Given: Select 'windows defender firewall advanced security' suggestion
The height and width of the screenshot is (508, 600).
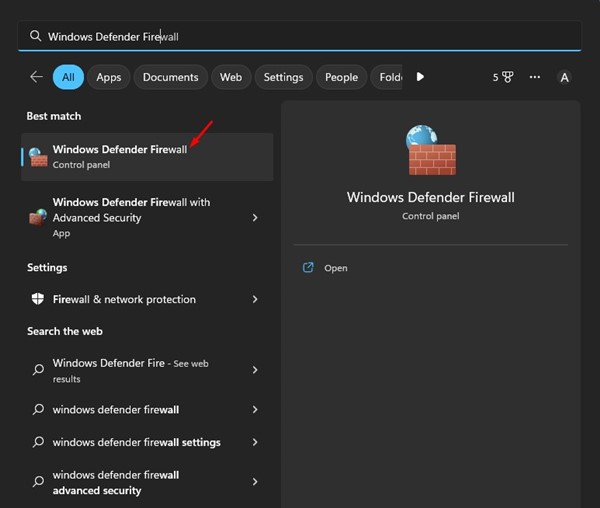Looking at the screenshot, I should click(147, 482).
